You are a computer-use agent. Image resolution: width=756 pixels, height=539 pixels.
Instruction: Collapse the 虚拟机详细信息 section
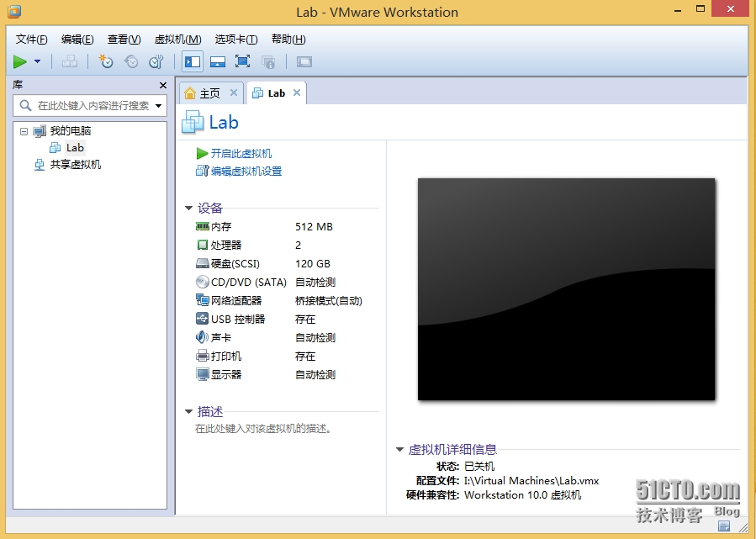point(399,449)
